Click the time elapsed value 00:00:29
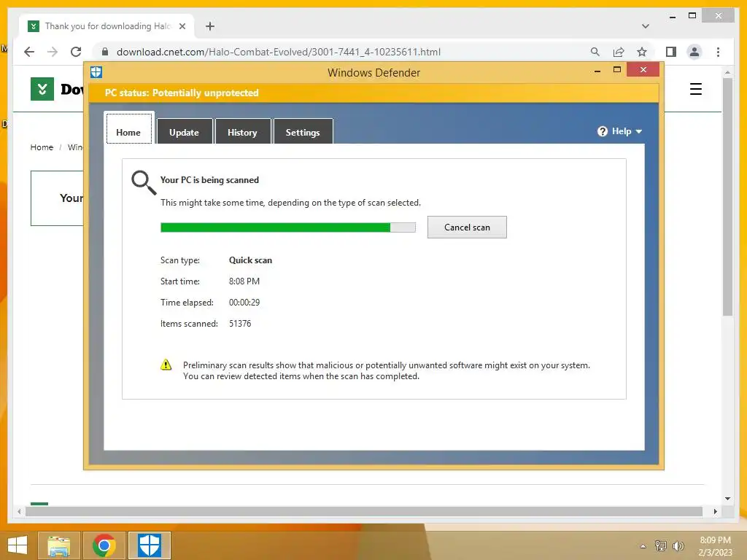Viewport: 747px width, 560px height. tap(244, 303)
